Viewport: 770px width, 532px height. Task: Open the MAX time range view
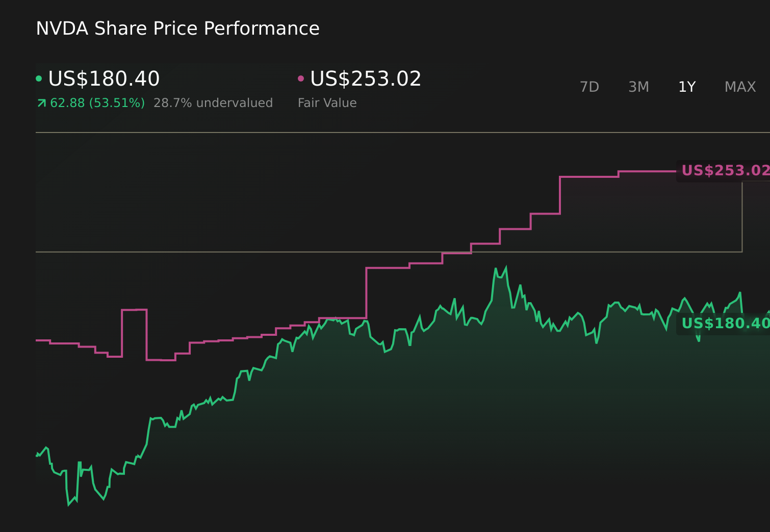pos(739,87)
